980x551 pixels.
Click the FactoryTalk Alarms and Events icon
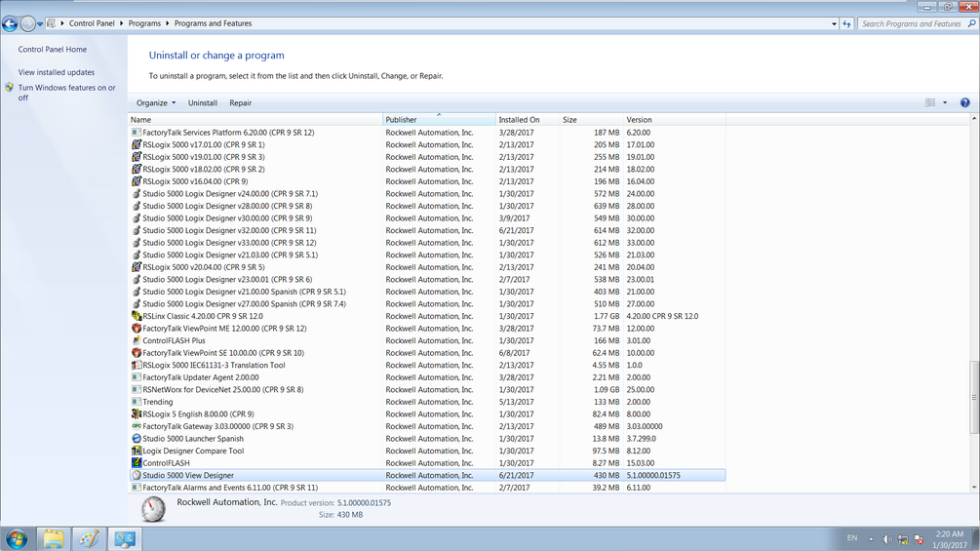(137, 488)
